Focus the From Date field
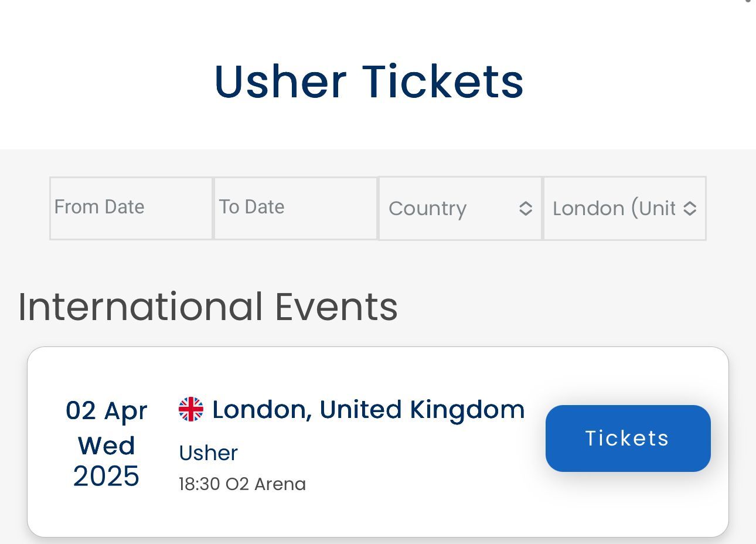This screenshot has height=544, width=756. [x=131, y=208]
